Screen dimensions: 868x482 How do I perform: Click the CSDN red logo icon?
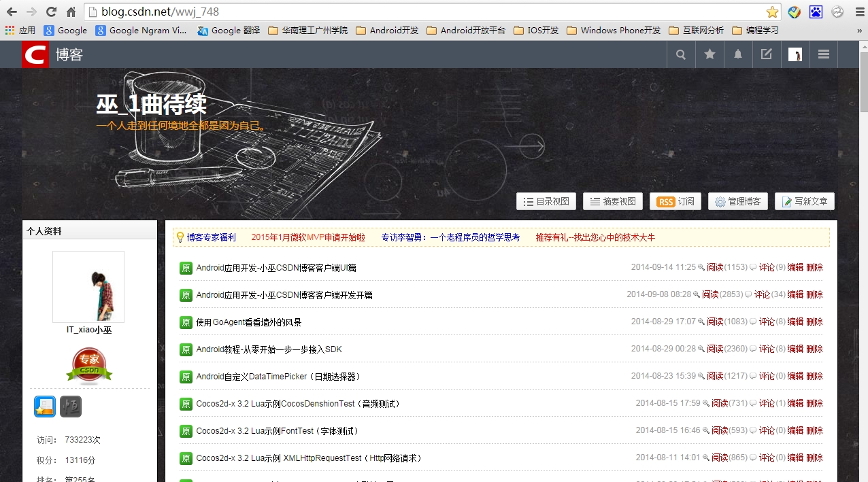point(35,54)
